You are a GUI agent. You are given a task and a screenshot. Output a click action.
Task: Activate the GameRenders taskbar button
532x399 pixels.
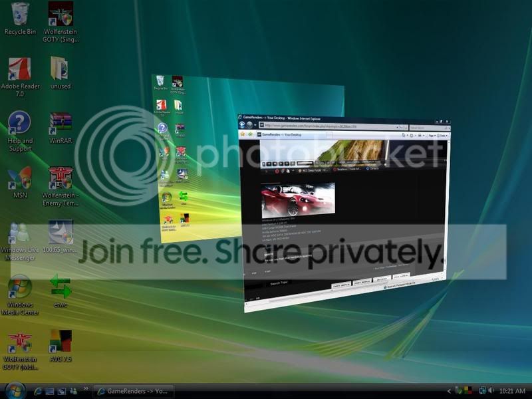(x=134, y=391)
